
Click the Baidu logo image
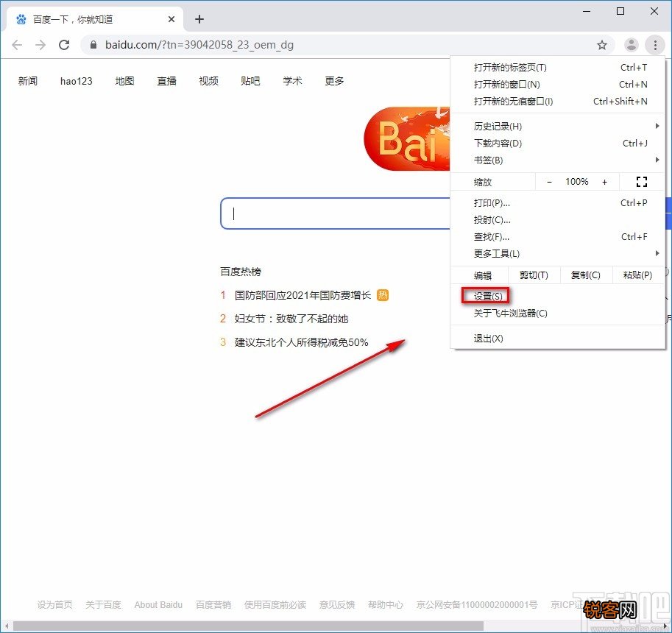point(407,138)
